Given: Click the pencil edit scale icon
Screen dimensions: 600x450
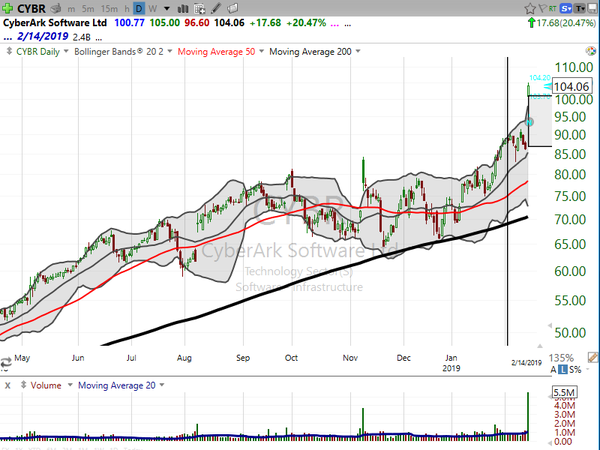Looking at the screenshot, I should (593, 357).
